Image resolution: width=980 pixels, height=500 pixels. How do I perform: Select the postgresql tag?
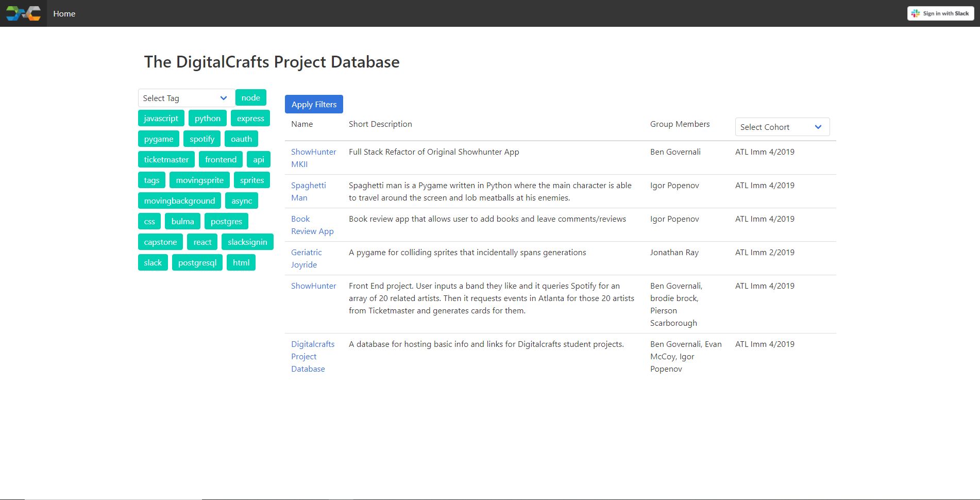coord(197,262)
